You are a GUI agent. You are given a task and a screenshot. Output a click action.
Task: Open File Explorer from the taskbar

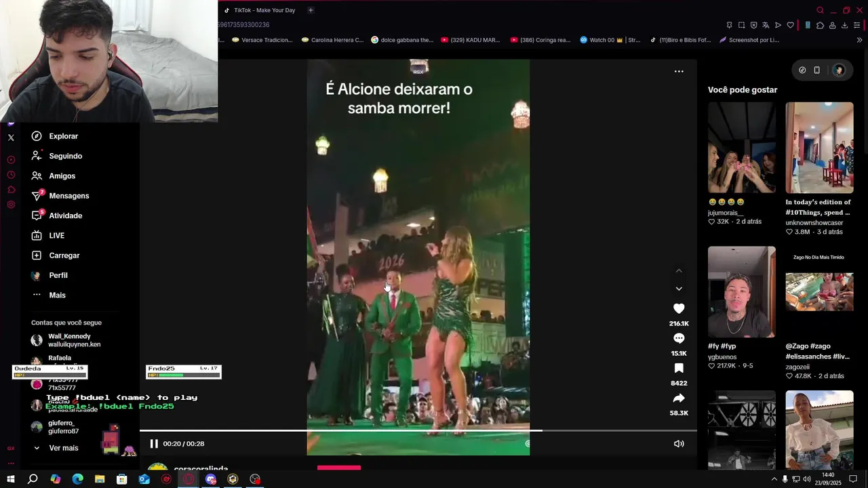click(x=100, y=479)
